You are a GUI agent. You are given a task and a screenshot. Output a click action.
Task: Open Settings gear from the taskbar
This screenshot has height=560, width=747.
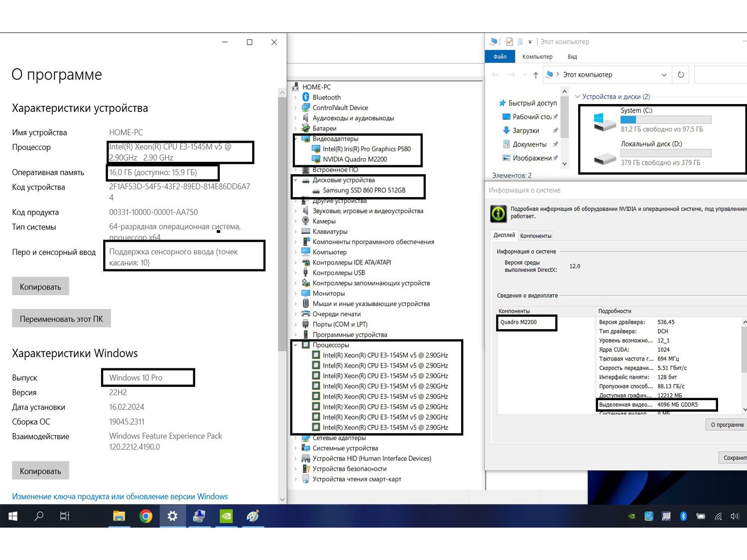tap(172, 516)
